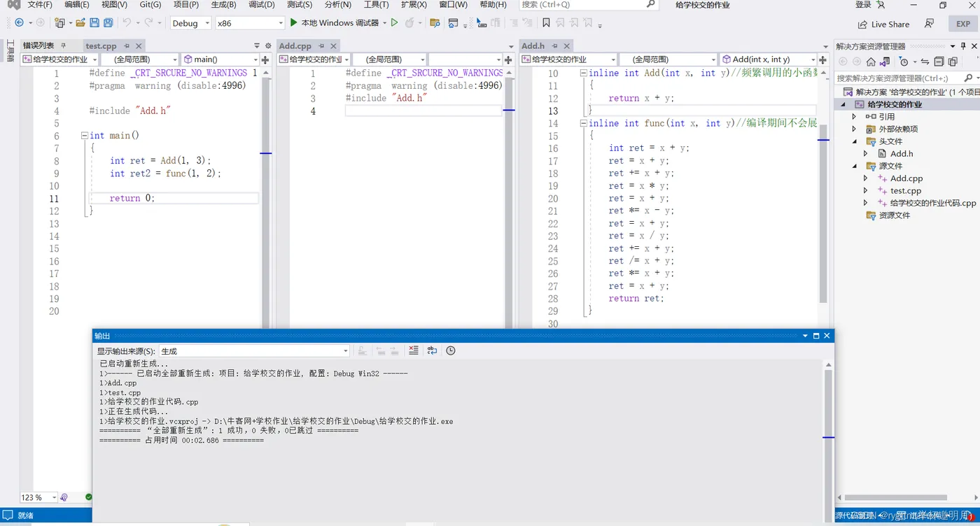Click the Add.h editor vertical scrollbar
This screenshot has height=526, width=980.
pyautogui.click(x=823, y=213)
